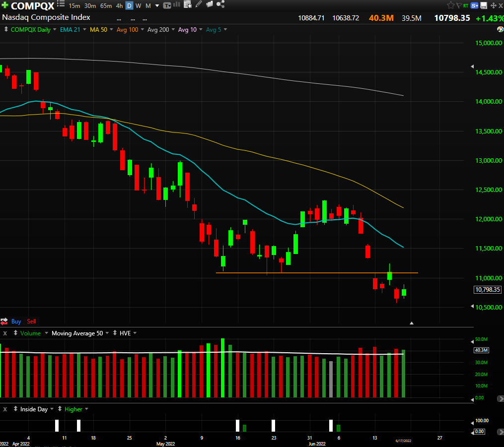Click the Inside Day pane scale scroll button
Image resolution: width=504 pixels, height=447 pixels.
pyautogui.click(x=501, y=432)
